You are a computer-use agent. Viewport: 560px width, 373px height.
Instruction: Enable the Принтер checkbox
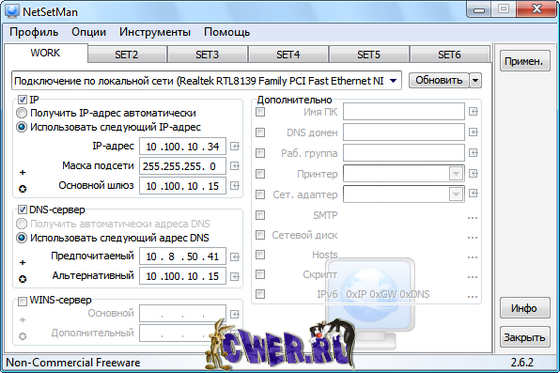[260, 174]
